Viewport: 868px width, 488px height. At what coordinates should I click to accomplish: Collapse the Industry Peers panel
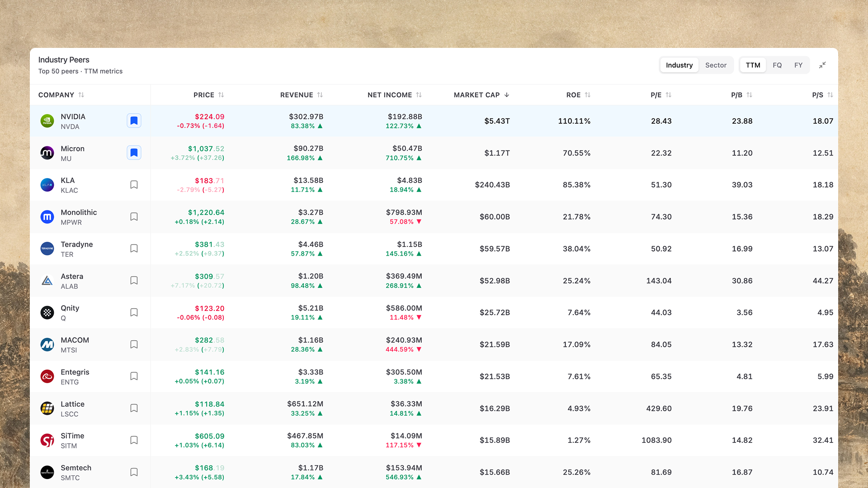[x=822, y=65]
